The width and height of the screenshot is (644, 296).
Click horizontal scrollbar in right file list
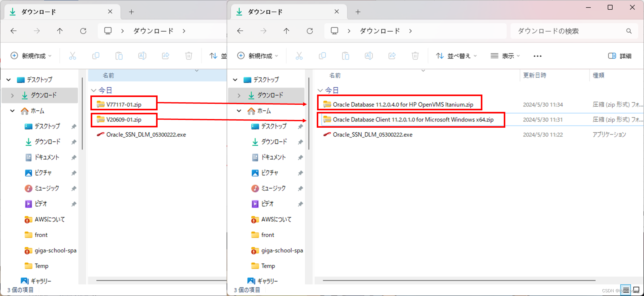click(459, 281)
